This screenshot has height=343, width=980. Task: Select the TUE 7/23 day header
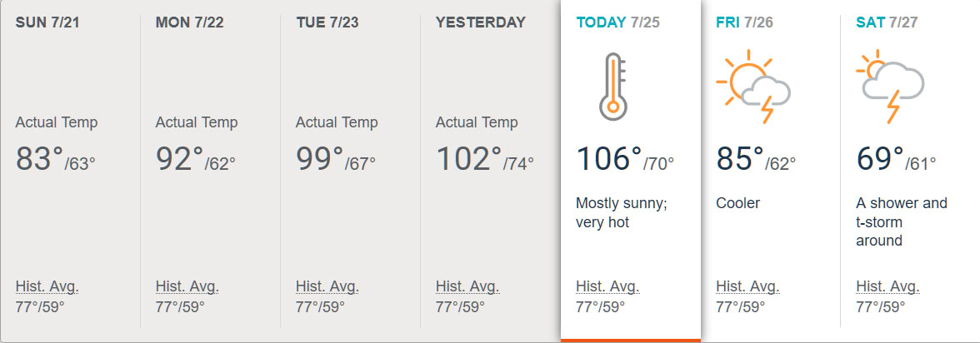(327, 22)
